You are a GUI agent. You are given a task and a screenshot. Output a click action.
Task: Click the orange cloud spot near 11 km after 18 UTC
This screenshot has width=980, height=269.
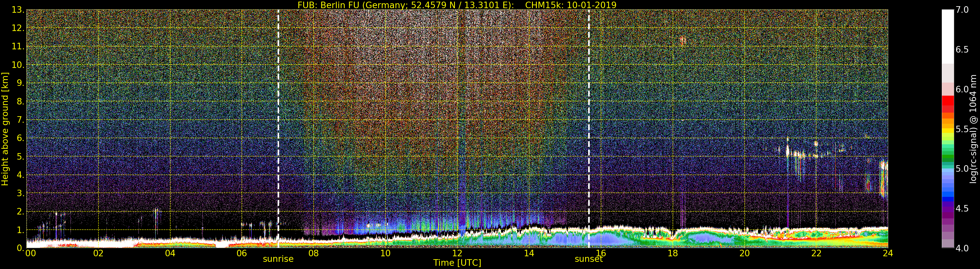pos(683,40)
